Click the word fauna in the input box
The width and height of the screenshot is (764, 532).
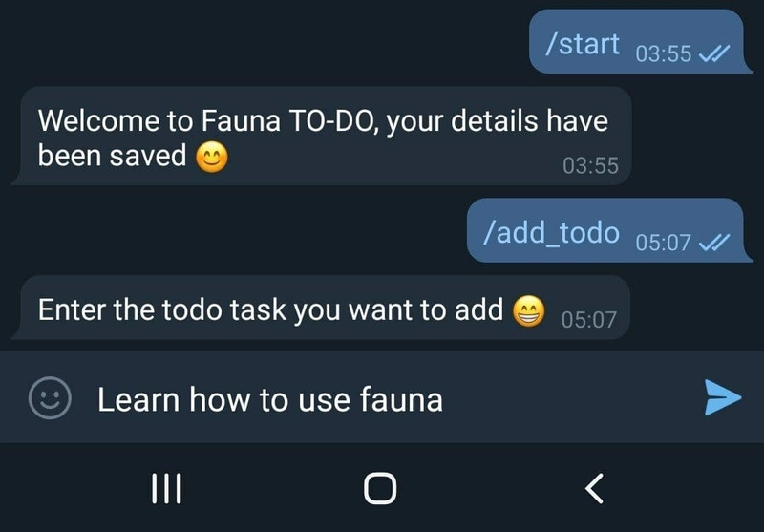click(401, 399)
